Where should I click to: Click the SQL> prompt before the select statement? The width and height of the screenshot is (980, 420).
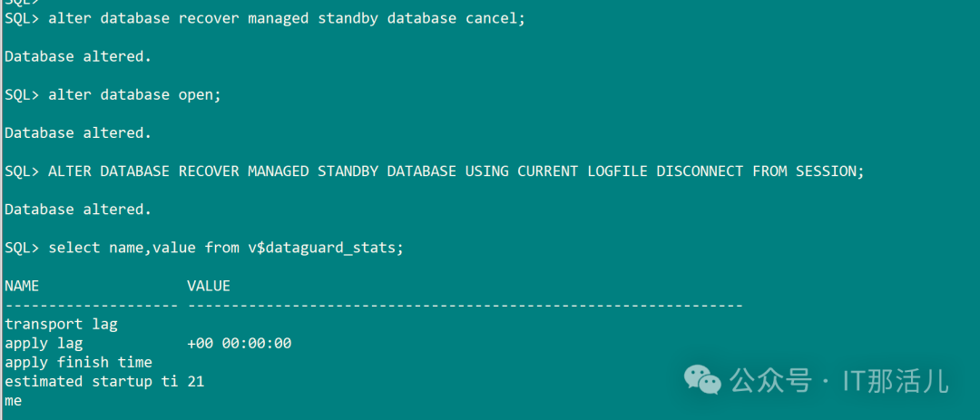click(22, 248)
